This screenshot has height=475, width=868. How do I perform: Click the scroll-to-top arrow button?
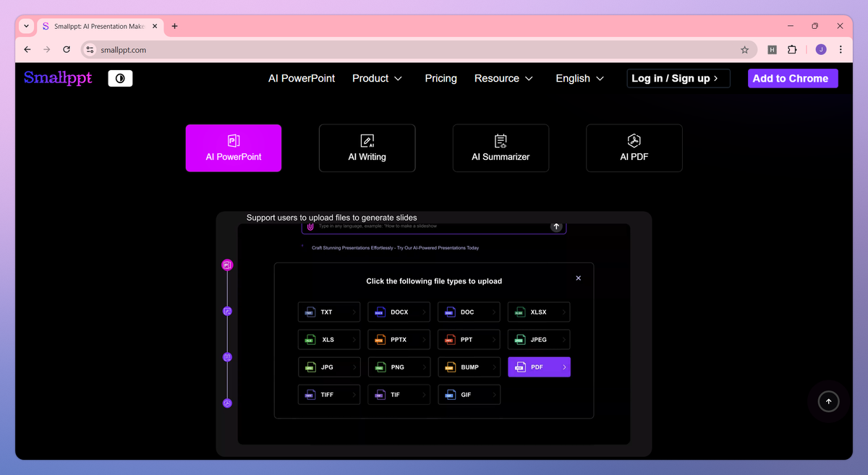point(829,401)
